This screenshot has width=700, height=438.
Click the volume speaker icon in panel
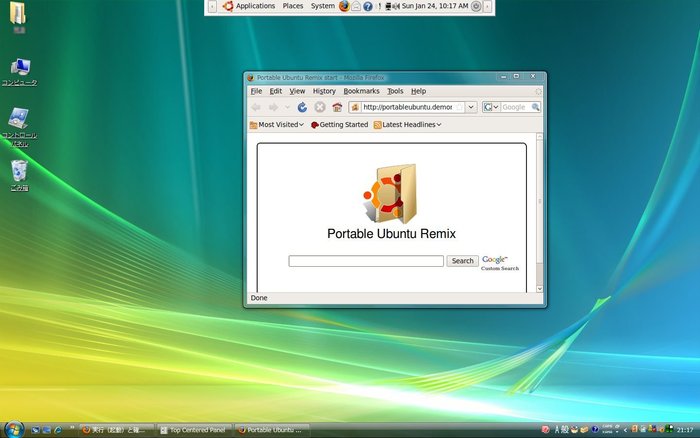pyautogui.click(x=396, y=6)
